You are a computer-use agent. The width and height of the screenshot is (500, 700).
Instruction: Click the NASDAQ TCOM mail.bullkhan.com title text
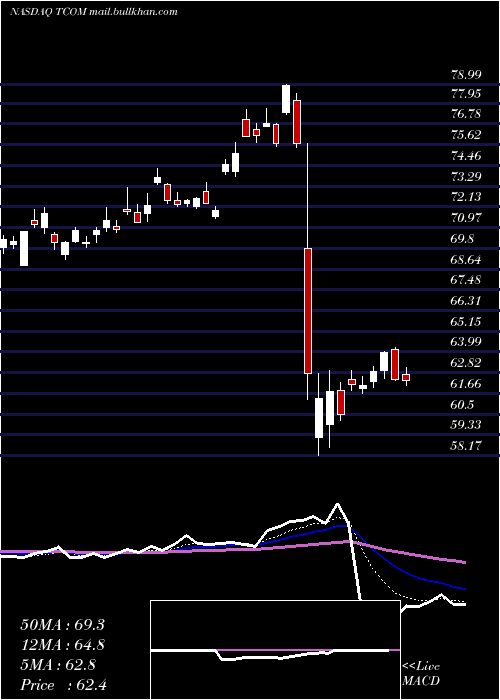click(x=94, y=12)
